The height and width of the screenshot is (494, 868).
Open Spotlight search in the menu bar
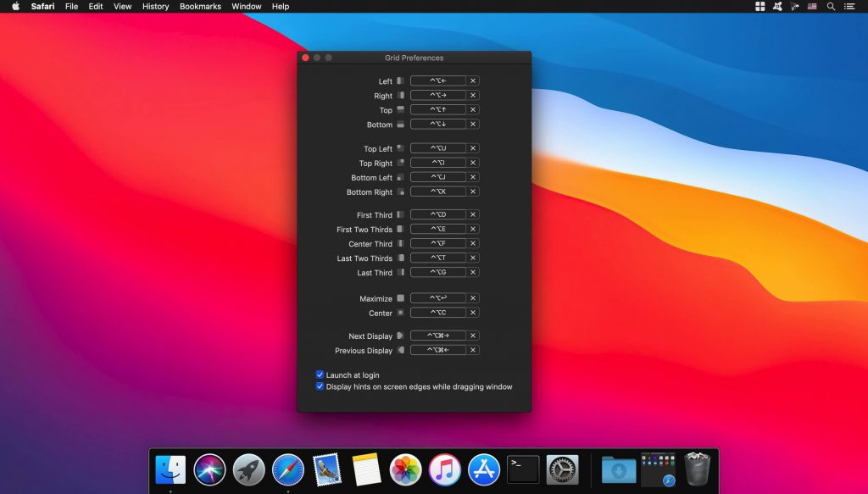(831, 6)
